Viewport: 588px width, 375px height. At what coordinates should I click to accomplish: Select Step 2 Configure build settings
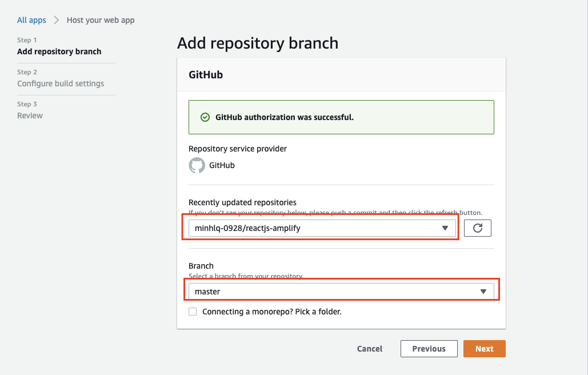tap(61, 83)
